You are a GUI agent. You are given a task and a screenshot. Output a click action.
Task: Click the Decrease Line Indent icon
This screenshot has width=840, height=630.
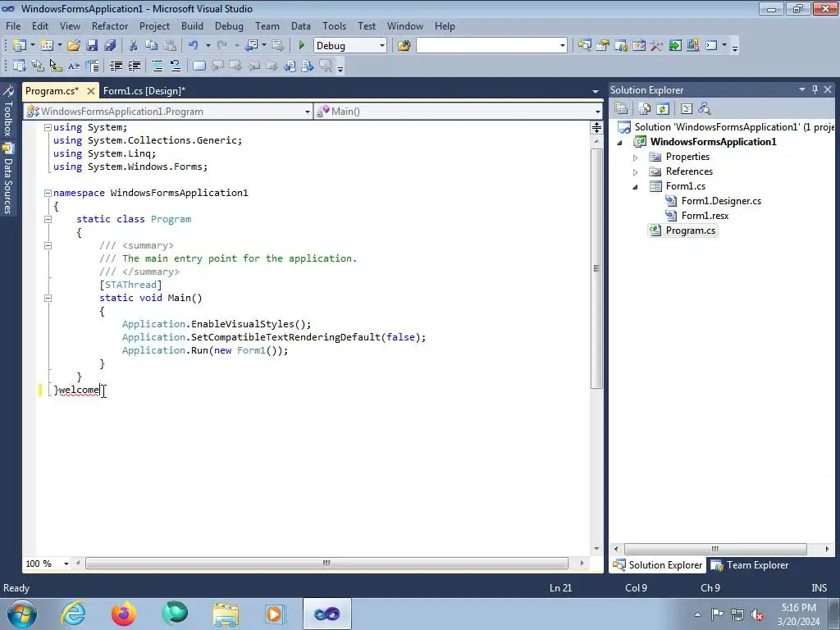116,66
